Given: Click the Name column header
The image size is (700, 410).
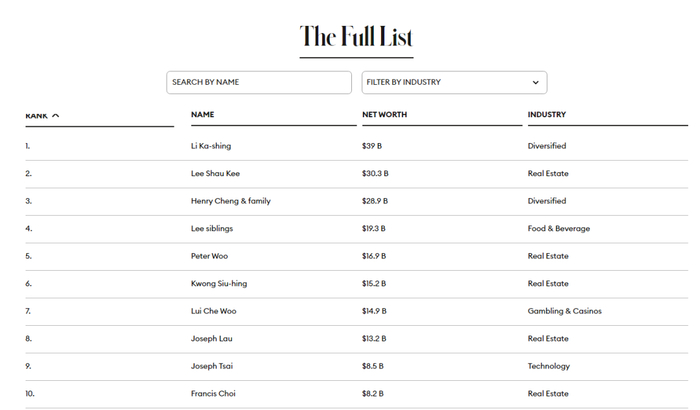Looking at the screenshot, I should tap(203, 115).
